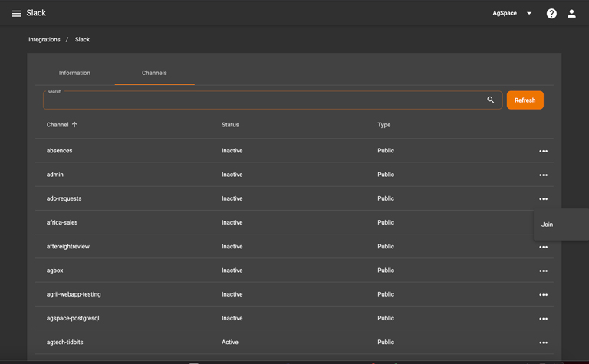Click Inactive status of agbox row
This screenshot has width=589, height=364.
click(x=232, y=271)
